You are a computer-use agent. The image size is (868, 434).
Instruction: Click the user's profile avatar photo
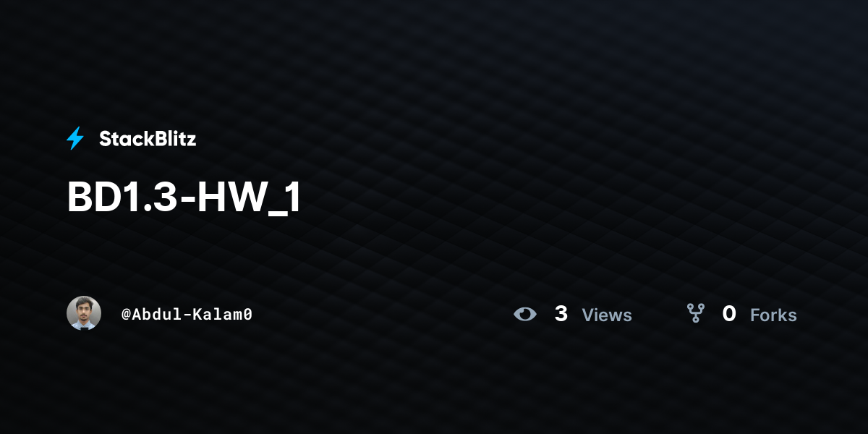84,313
